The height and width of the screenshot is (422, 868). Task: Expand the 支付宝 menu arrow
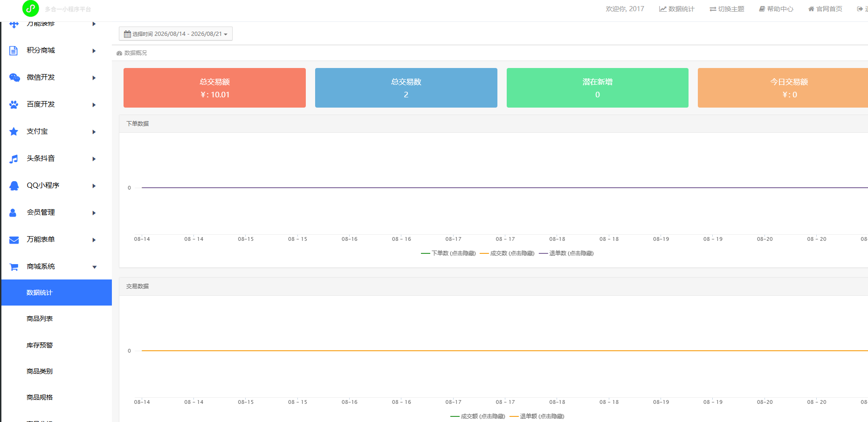[x=94, y=132]
